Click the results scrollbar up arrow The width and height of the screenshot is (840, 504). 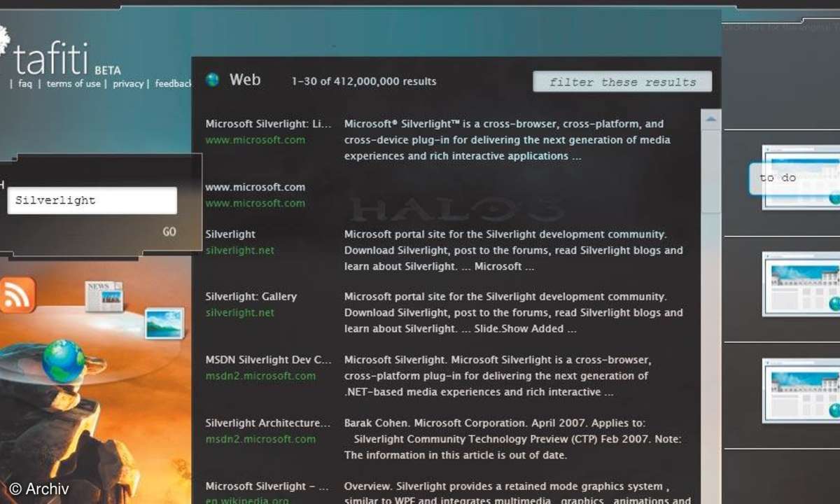pyautogui.click(x=711, y=120)
